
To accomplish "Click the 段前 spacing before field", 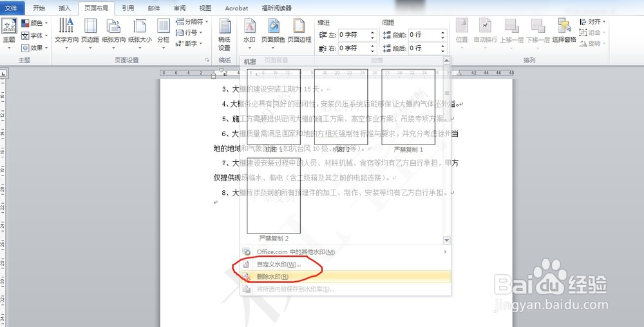I will 424,35.
